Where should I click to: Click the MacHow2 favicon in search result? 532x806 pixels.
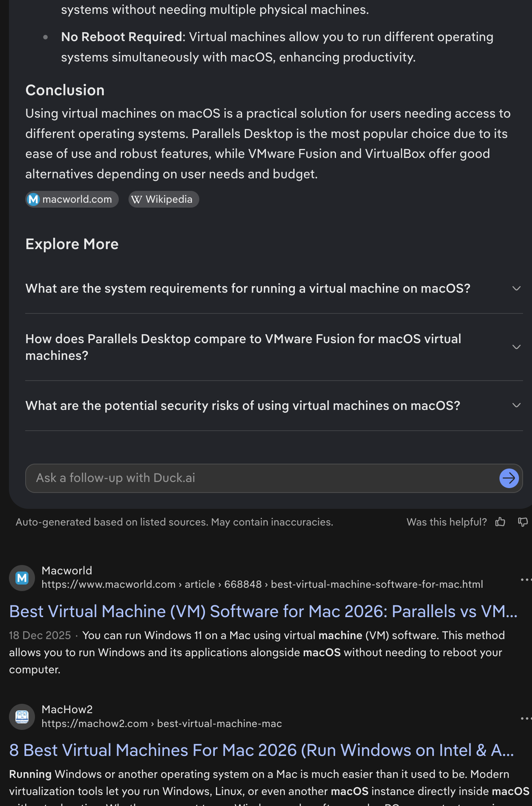[x=22, y=717]
